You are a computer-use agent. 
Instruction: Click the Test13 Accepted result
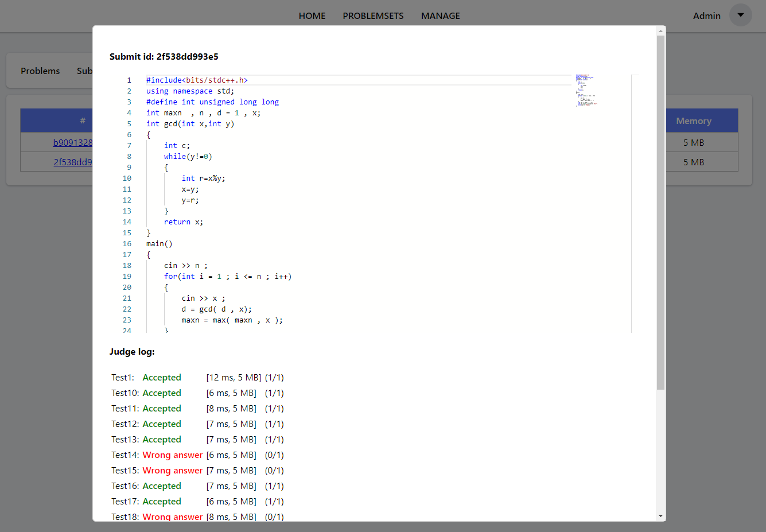162,440
